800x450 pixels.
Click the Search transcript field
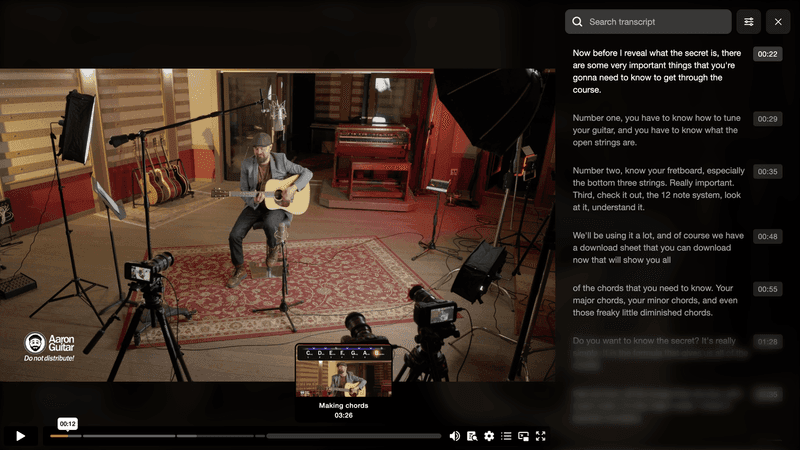pos(656,22)
